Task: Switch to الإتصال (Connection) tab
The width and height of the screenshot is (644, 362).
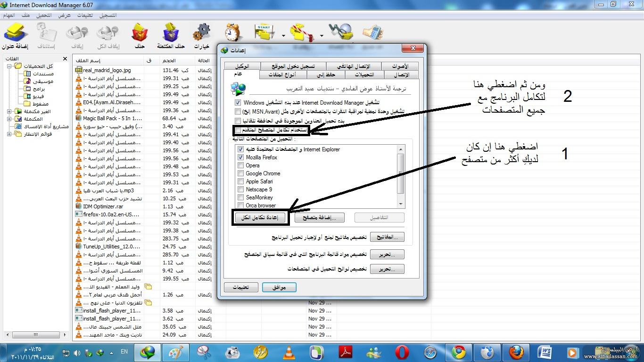Action: pos(401,74)
